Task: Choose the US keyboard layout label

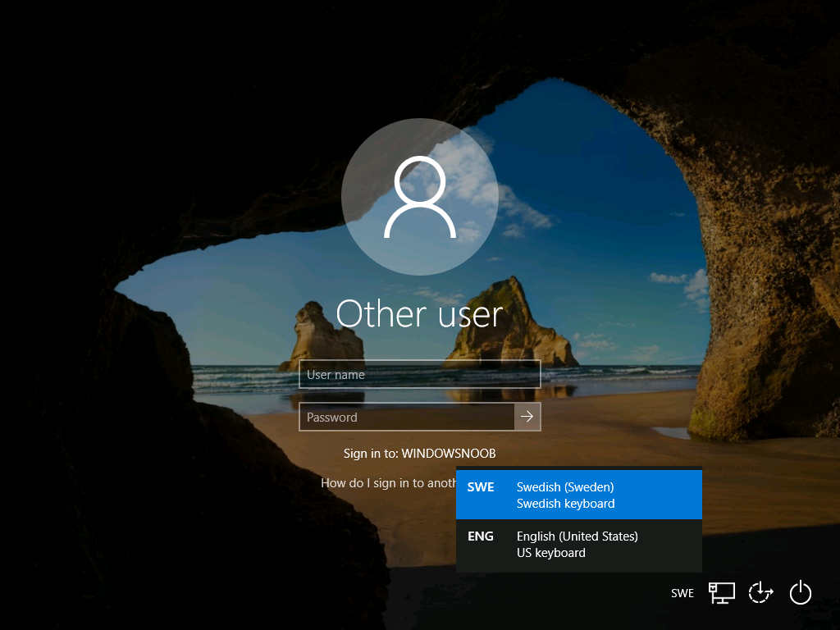Action: (x=550, y=553)
